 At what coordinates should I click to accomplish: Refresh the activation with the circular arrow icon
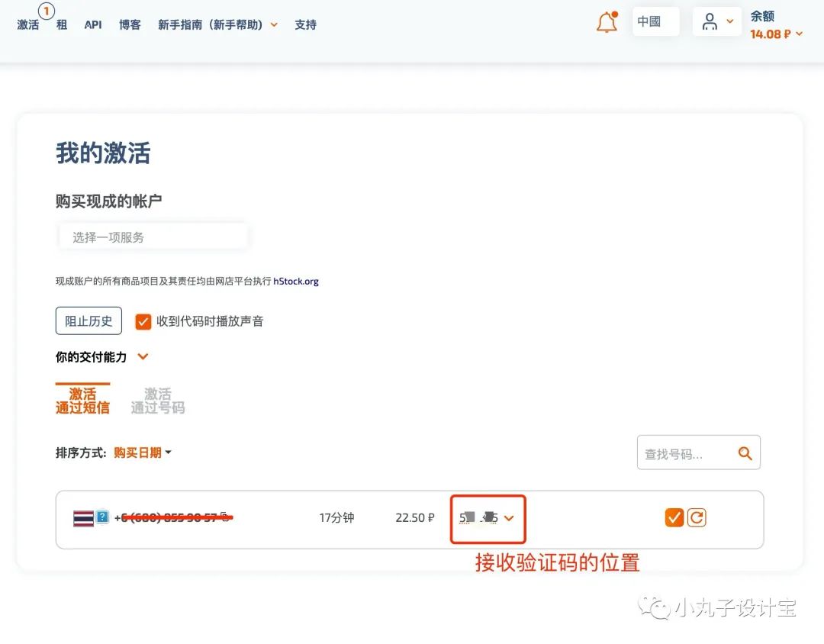point(696,517)
